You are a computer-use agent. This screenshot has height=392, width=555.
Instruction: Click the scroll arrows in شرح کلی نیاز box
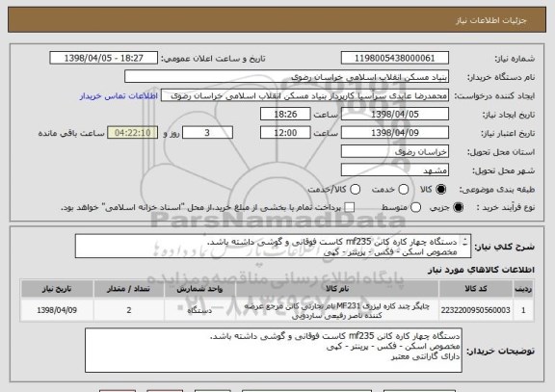pyautogui.click(x=465, y=242)
